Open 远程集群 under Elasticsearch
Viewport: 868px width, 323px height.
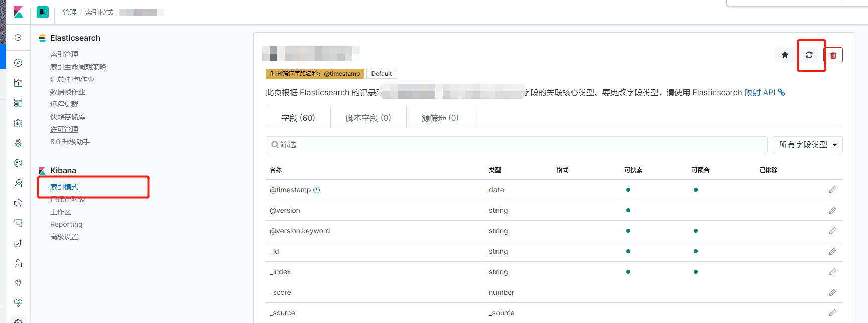click(x=64, y=104)
